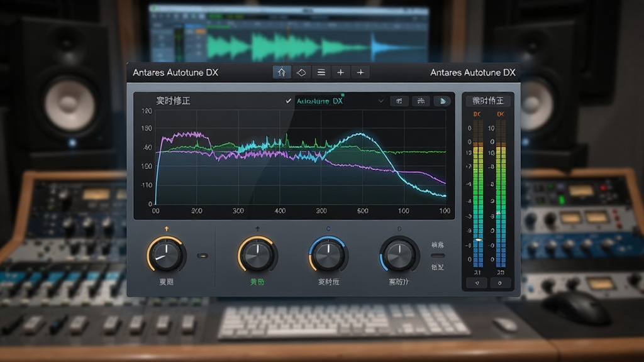
Task: Click the right orange DX meter label
Action: [500, 114]
